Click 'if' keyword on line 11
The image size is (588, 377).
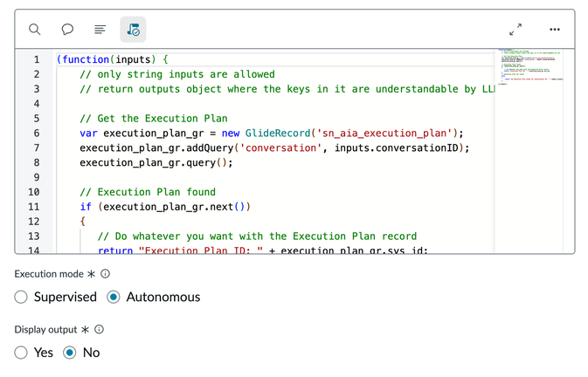(x=86, y=207)
